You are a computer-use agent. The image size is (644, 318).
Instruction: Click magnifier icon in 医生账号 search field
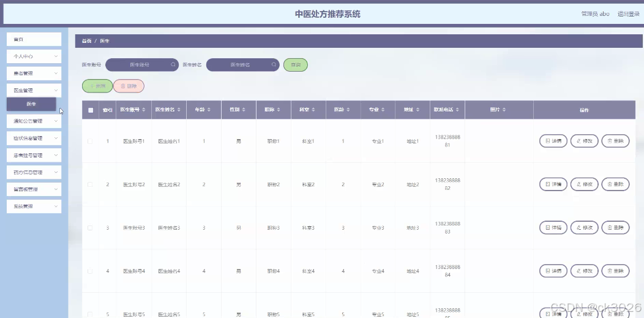click(173, 64)
